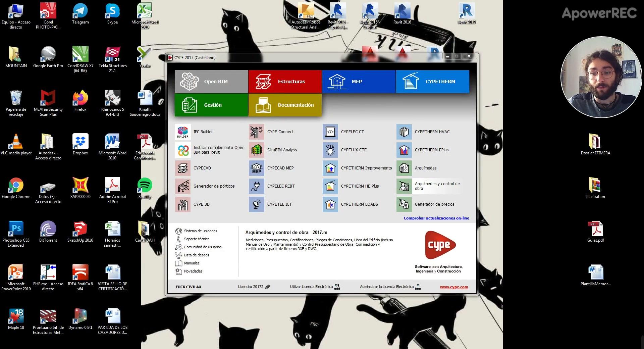Open Sistema de unidades settings
This screenshot has width=644, height=349.
click(196, 231)
